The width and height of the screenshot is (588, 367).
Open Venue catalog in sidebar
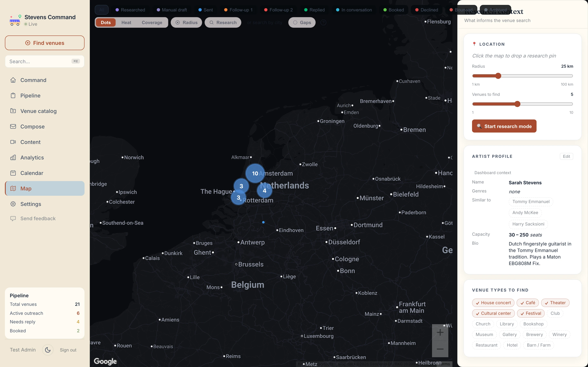click(38, 111)
